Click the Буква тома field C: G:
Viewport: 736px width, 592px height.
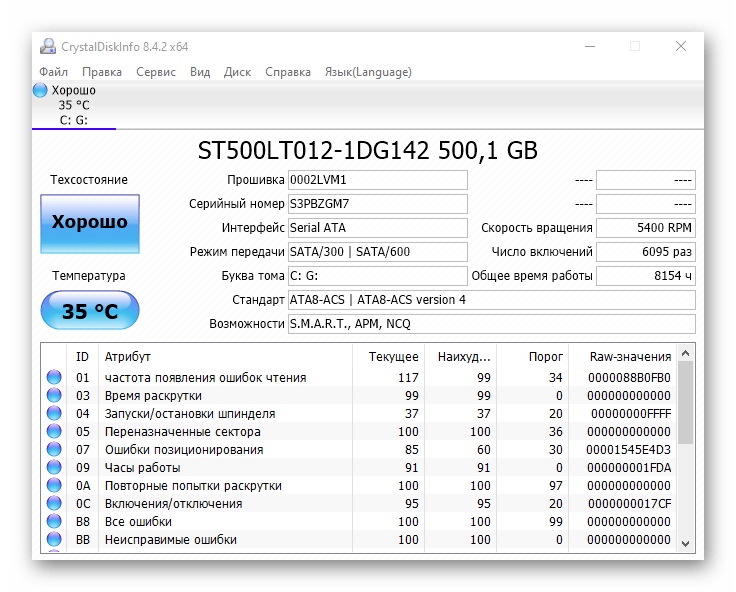point(377,276)
